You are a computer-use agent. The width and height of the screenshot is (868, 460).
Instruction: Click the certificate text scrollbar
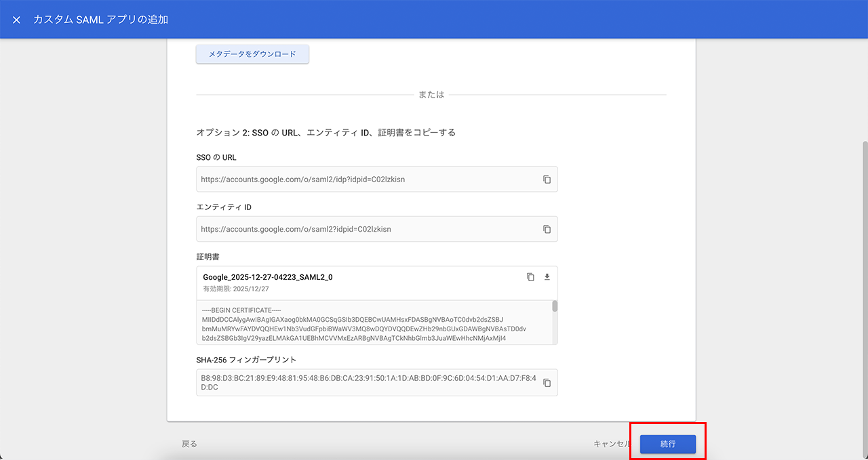coord(555,307)
